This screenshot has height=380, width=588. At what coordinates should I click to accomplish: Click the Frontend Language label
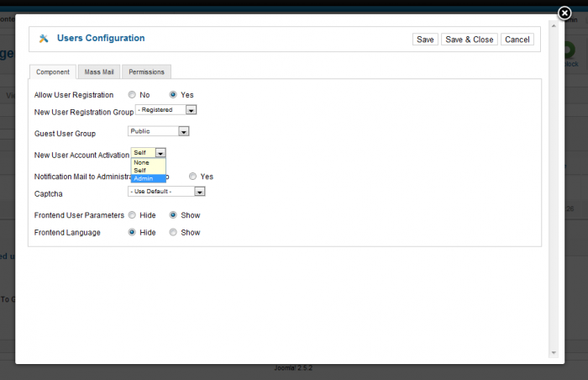coord(67,232)
